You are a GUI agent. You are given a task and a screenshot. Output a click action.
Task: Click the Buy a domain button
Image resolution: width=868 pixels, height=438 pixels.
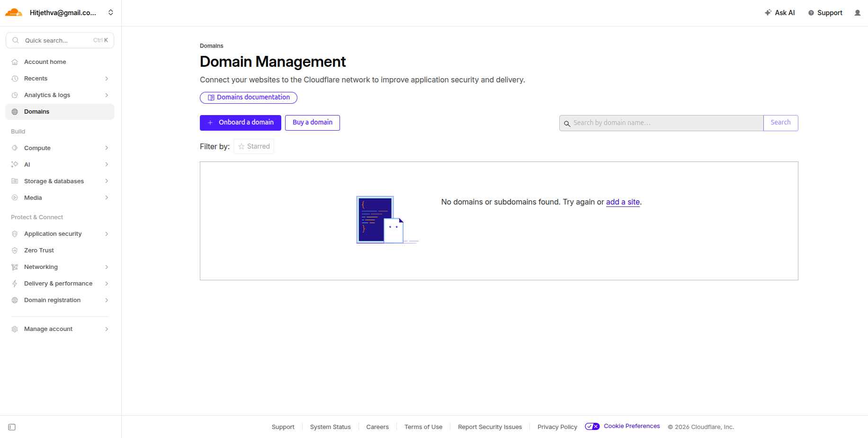(x=312, y=123)
